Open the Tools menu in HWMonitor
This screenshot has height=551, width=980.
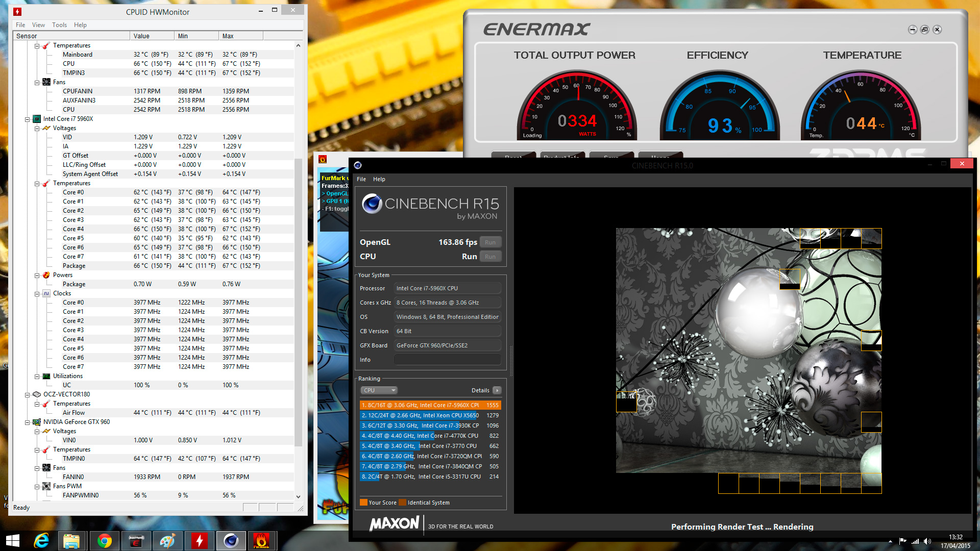pyautogui.click(x=59, y=25)
